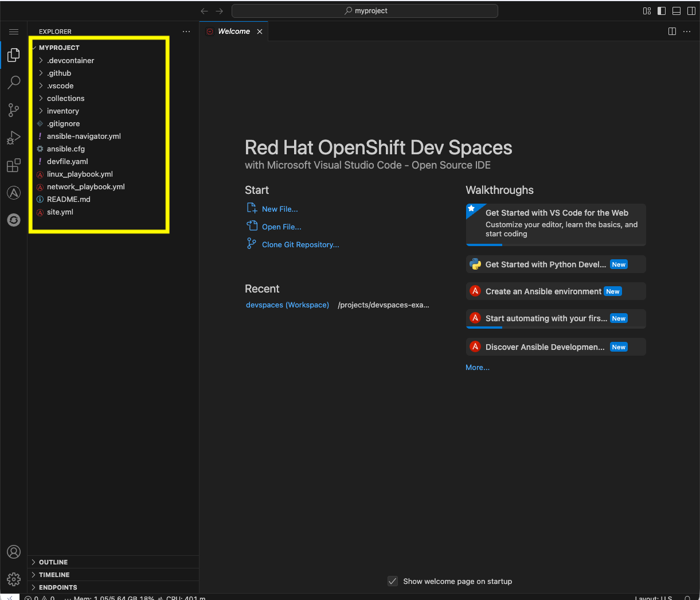700x600 pixels.
Task: Uncheck Show welcome page on startup
Action: tap(392, 581)
